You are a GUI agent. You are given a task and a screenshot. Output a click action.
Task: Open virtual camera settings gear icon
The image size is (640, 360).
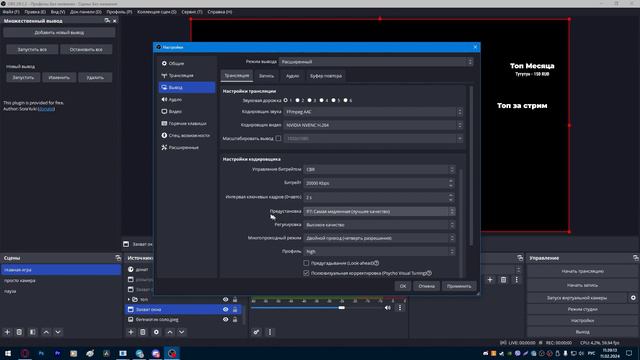(x=633, y=298)
